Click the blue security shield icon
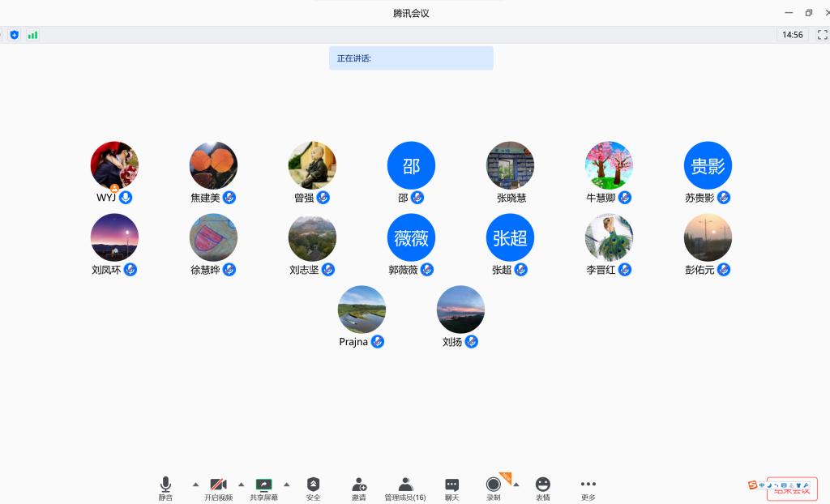 click(x=14, y=35)
